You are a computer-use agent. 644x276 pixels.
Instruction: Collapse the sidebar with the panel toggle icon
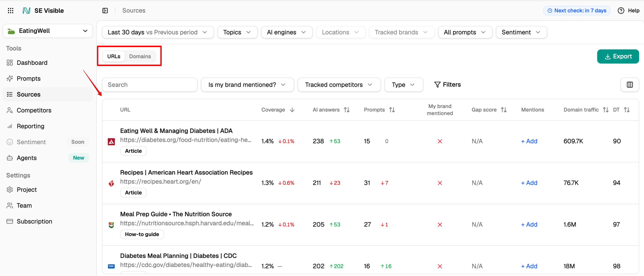(105, 11)
